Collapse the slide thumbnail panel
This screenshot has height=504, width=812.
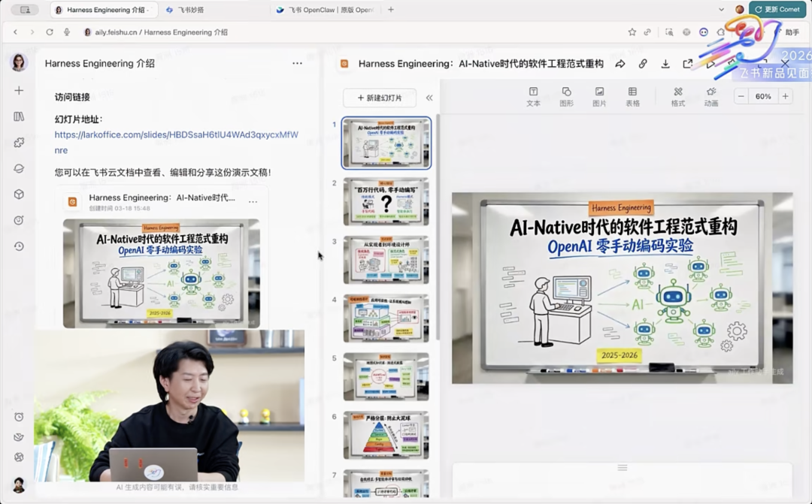(429, 98)
